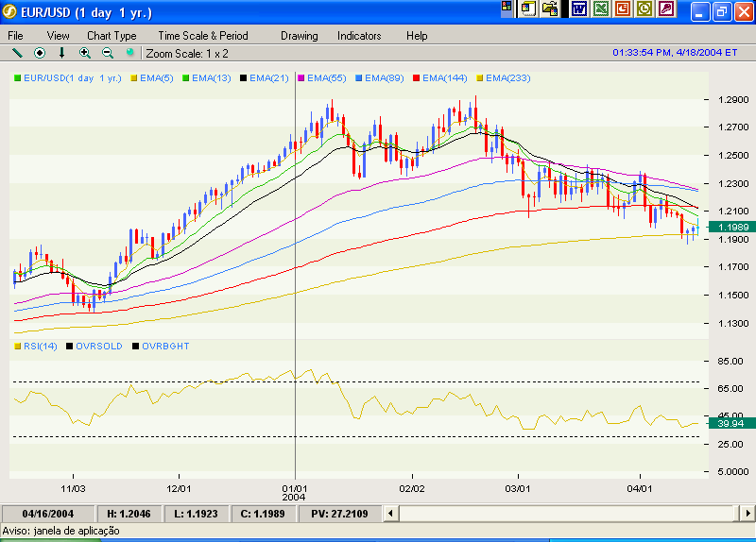Zoom out with the magnifier minus icon
756x542 pixels.
(x=108, y=53)
